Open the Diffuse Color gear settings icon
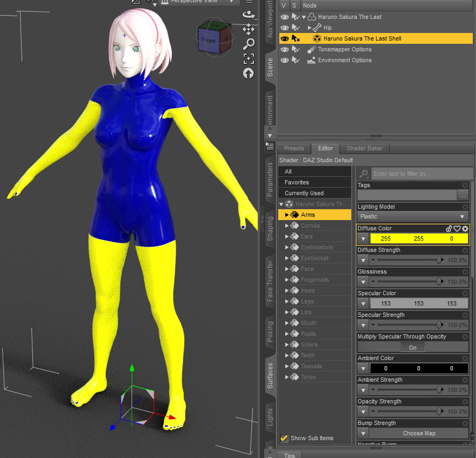This screenshot has height=458, width=476. coord(465,229)
